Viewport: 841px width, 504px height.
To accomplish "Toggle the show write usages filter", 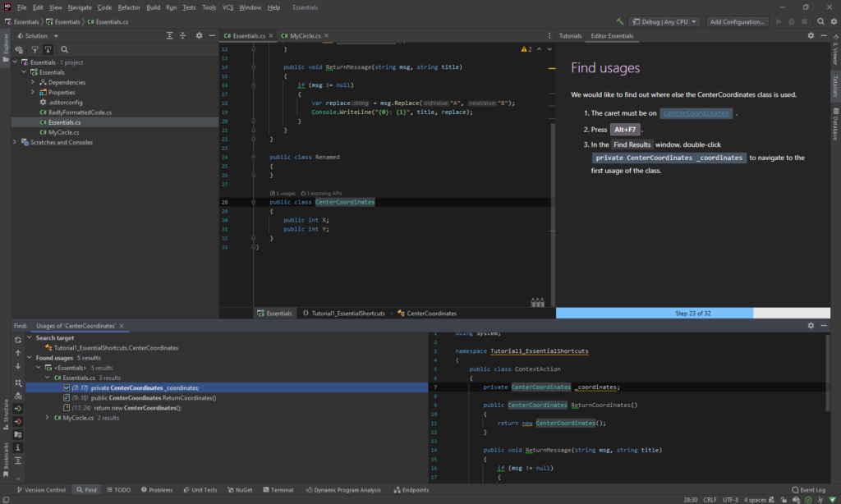I will [18, 421].
